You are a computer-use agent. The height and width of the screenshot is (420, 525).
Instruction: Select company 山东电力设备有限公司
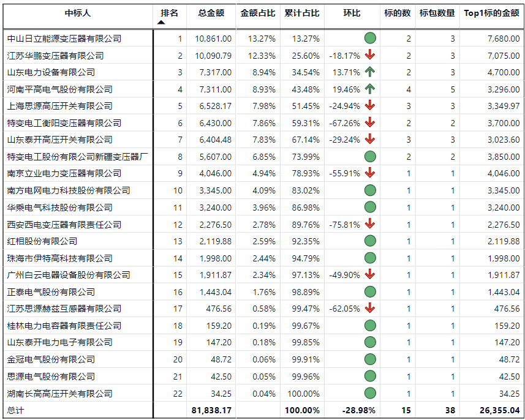[51, 72]
